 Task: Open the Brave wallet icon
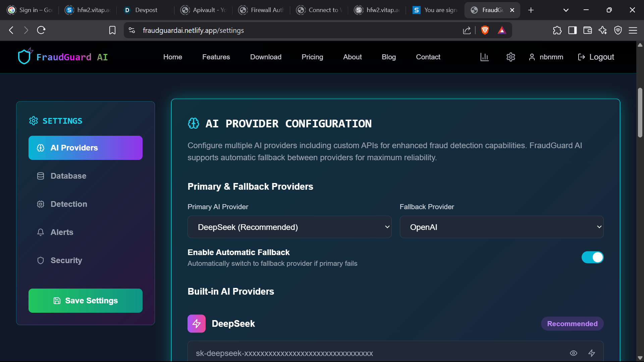click(587, 30)
